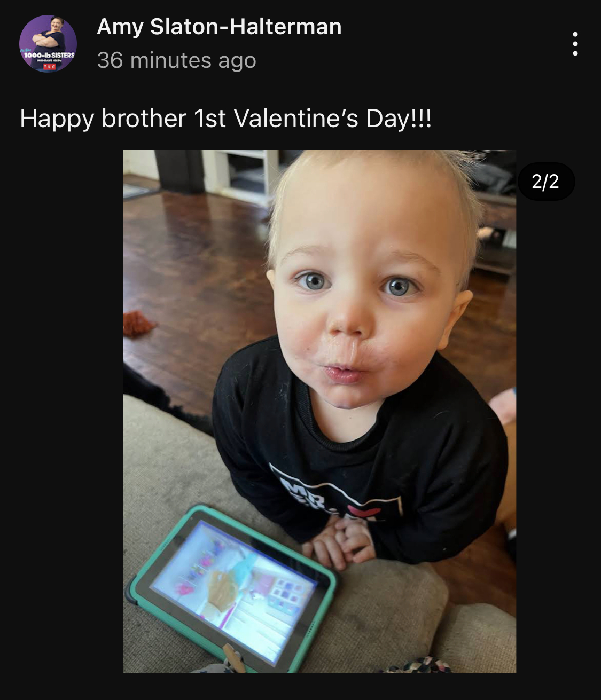Open Amy Slaton-Halterman's profile avatar
The width and height of the screenshot is (601, 700).
48,44
